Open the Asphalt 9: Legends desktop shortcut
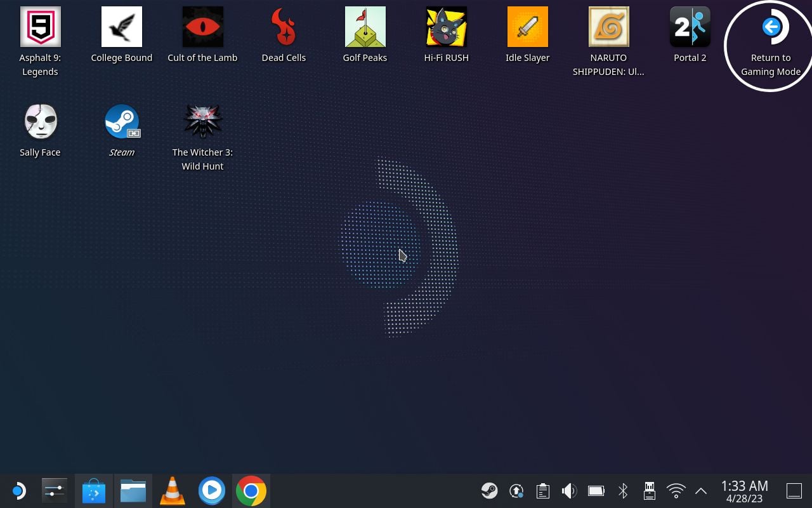This screenshot has height=508, width=812. pyautogui.click(x=41, y=27)
